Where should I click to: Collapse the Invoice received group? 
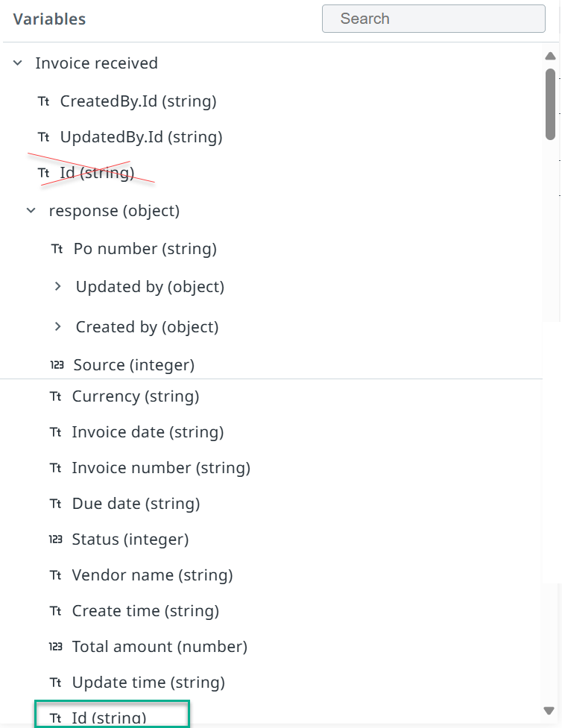coord(18,63)
